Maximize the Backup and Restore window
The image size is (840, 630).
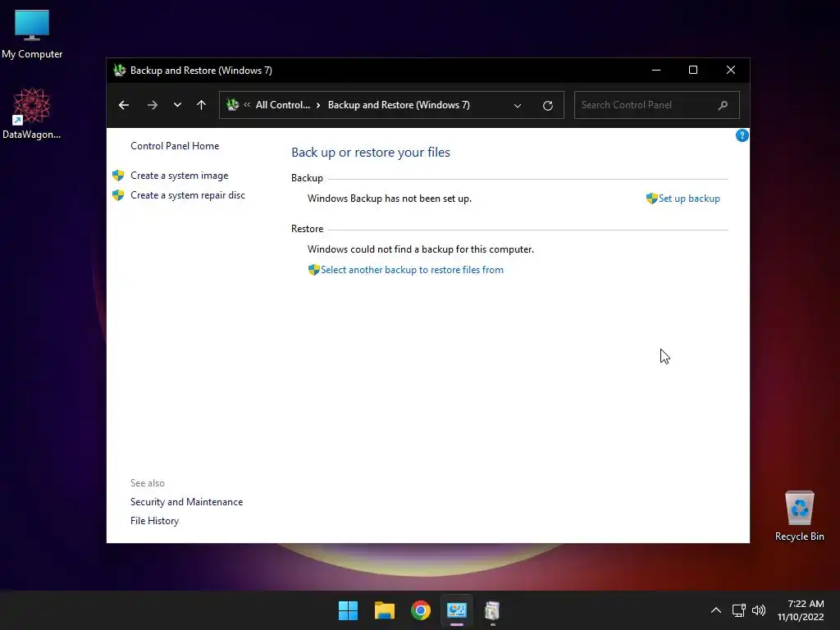[693, 71]
